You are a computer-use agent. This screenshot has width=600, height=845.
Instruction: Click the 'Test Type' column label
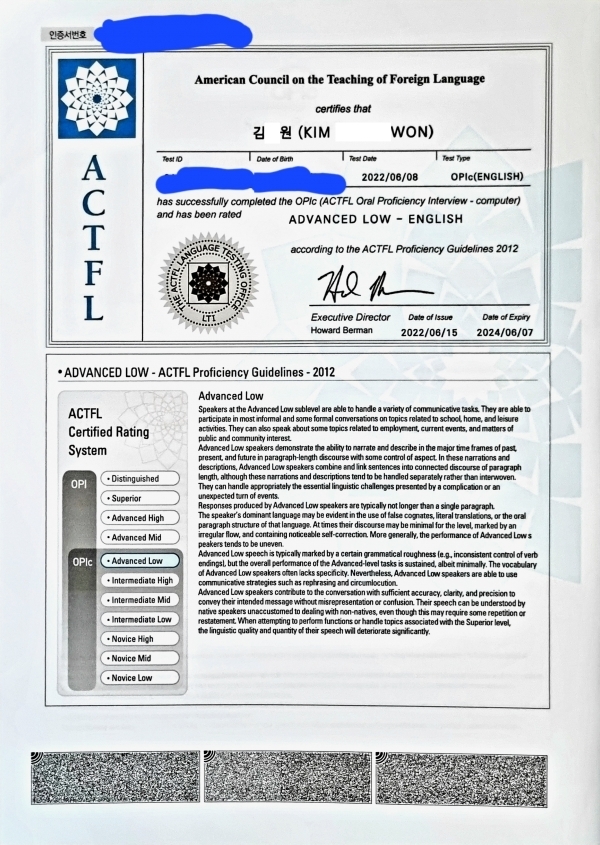pyautogui.click(x=456, y=158)
